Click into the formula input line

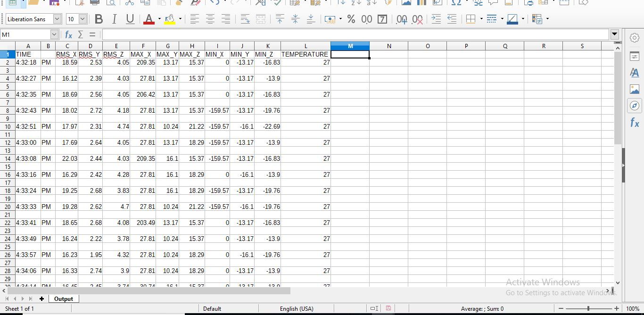pyautogui.click(x=355, y=35)
